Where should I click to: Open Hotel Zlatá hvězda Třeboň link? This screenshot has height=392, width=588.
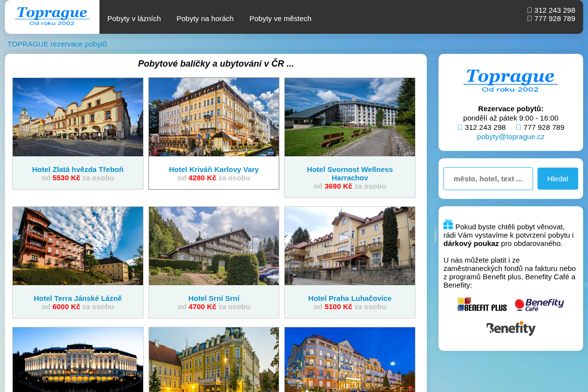(78, 169)
